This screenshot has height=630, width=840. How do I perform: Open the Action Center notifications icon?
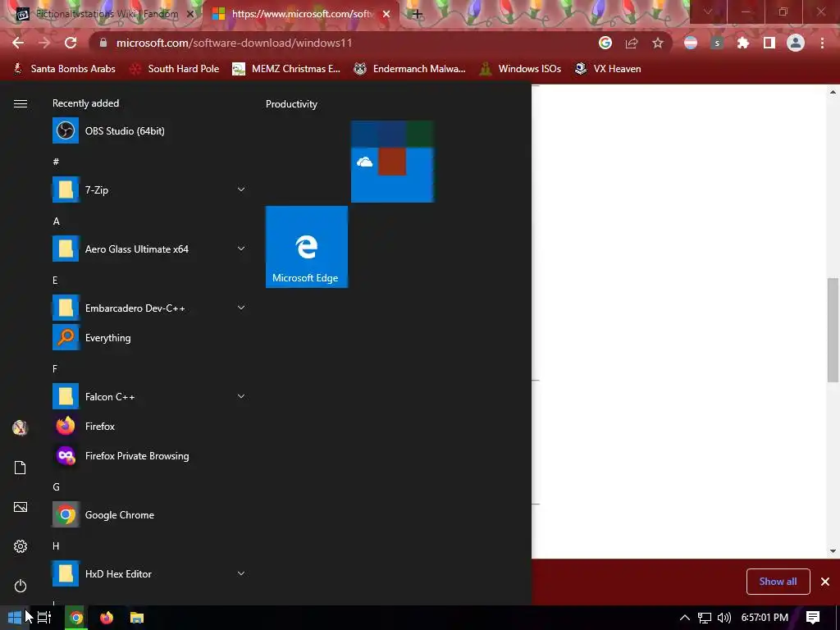tap(813, 618)
